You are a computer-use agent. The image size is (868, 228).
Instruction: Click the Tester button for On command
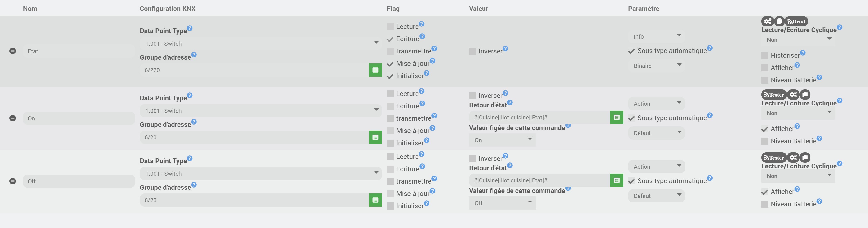pyautogui.click(x=774, y=95)
